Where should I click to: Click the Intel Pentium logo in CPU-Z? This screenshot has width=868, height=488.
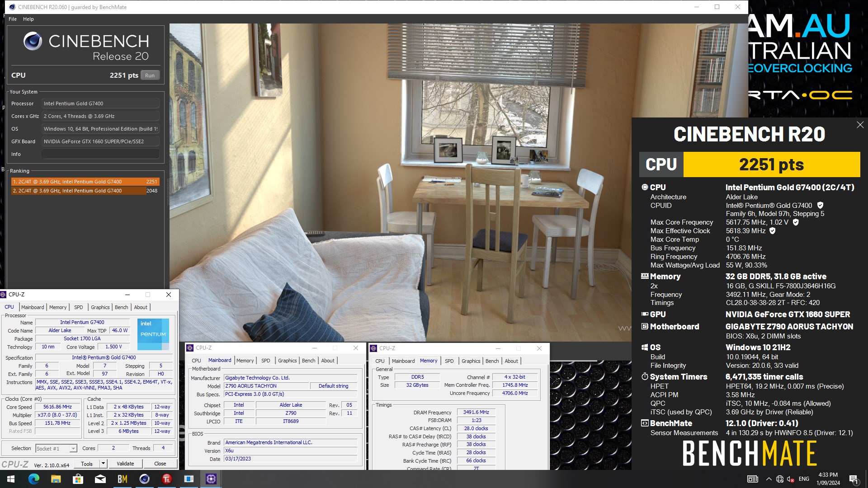153,334
